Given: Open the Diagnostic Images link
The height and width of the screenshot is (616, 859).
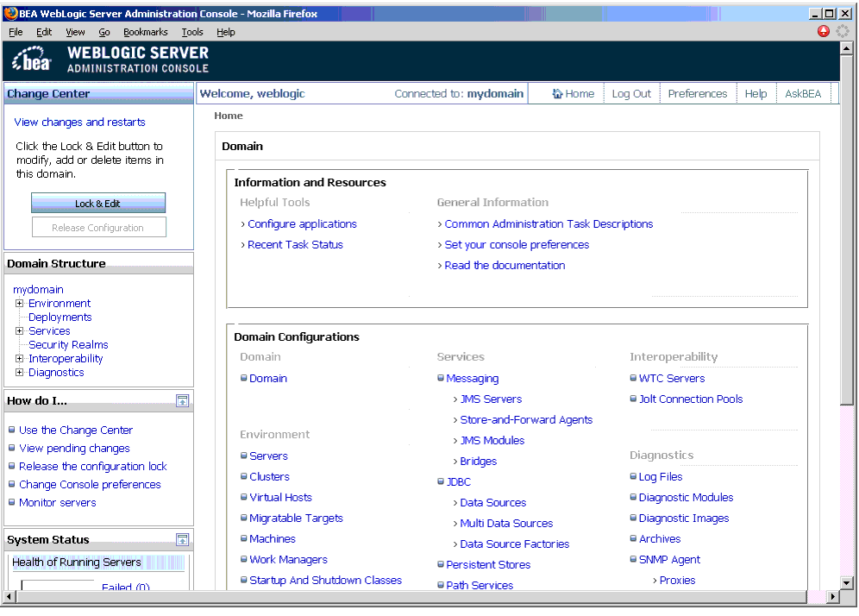Looking at the screenshot, I should pos(684,518).
